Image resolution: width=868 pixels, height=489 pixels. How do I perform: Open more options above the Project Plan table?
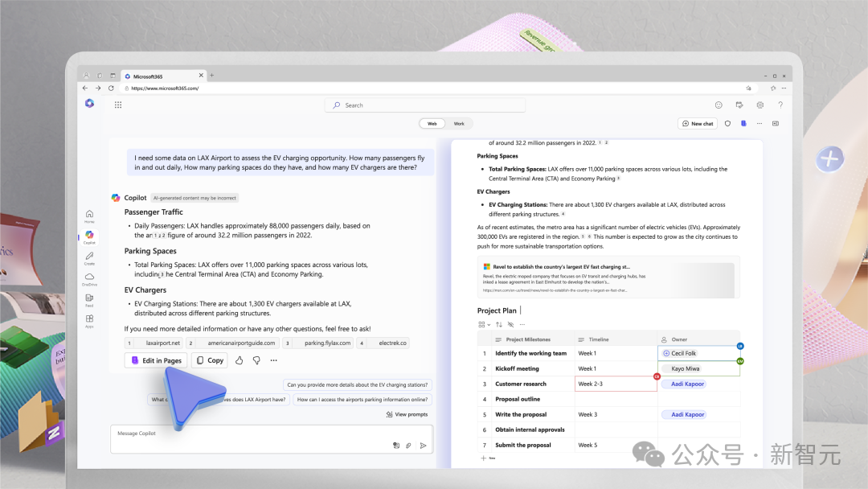click(522, 324)
